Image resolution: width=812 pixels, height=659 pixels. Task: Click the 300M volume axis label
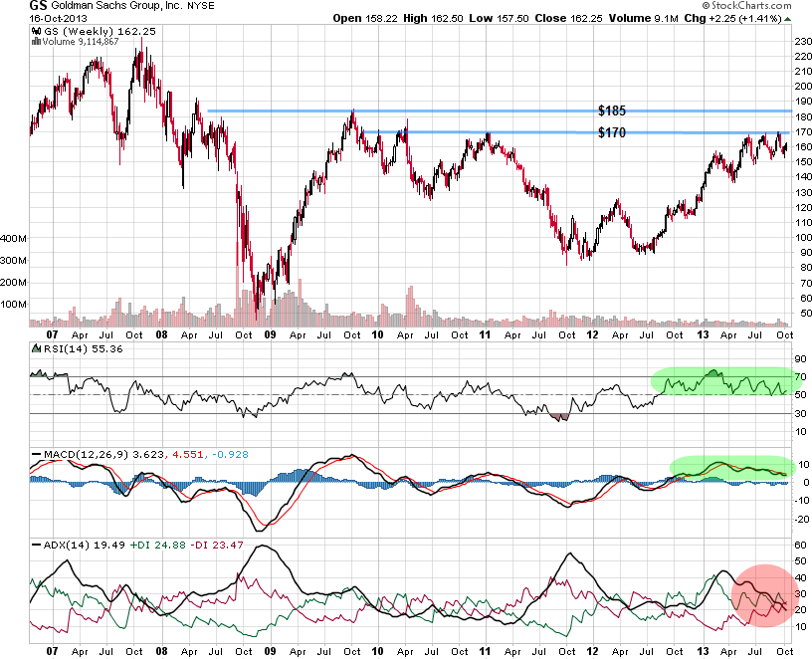14,261
